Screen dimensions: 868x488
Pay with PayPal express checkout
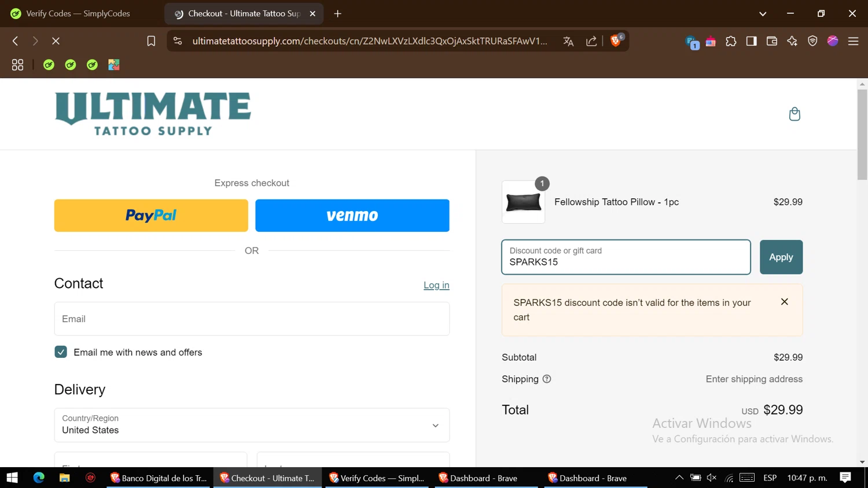point(151,216)
